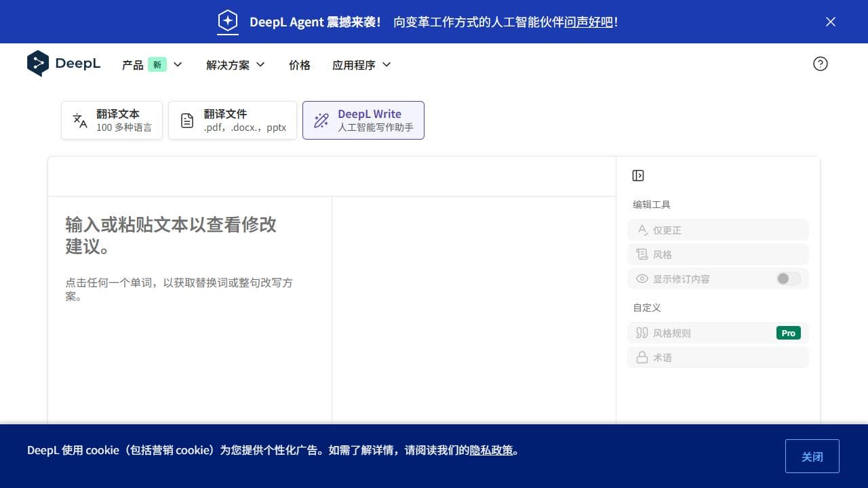This screenshot has height=488, width=868.
Task: Open the 价格 menu item
Action: click(x=299, y=64)
